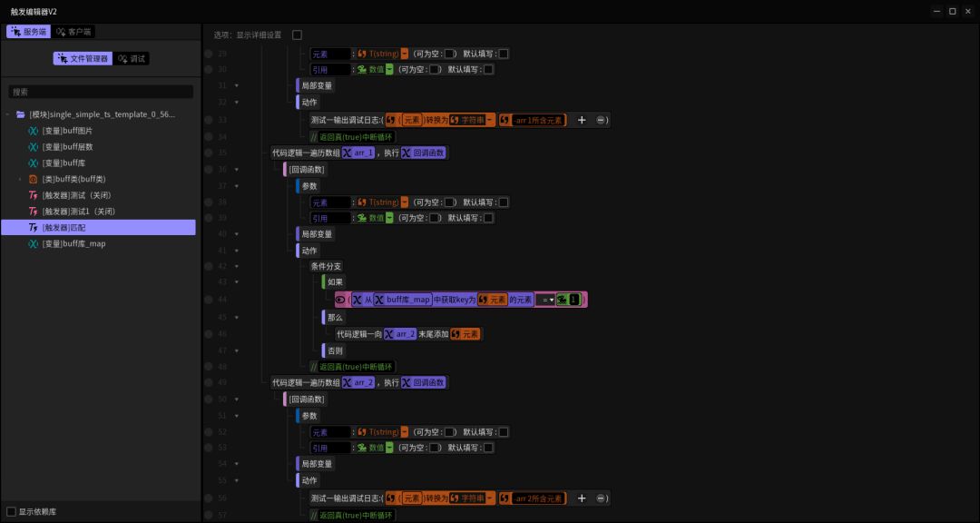Click the 回调函数 chip on line 49

(x=423, y=382)
